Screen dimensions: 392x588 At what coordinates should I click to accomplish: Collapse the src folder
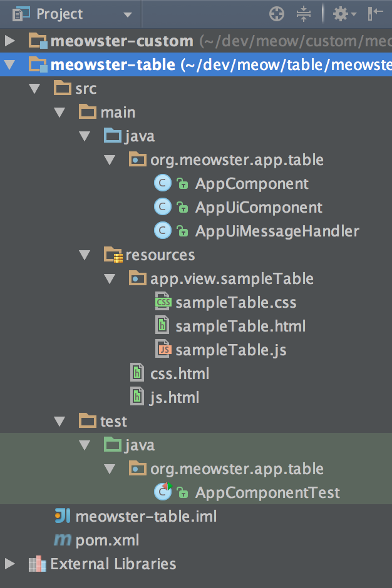(x=34, y=89)
